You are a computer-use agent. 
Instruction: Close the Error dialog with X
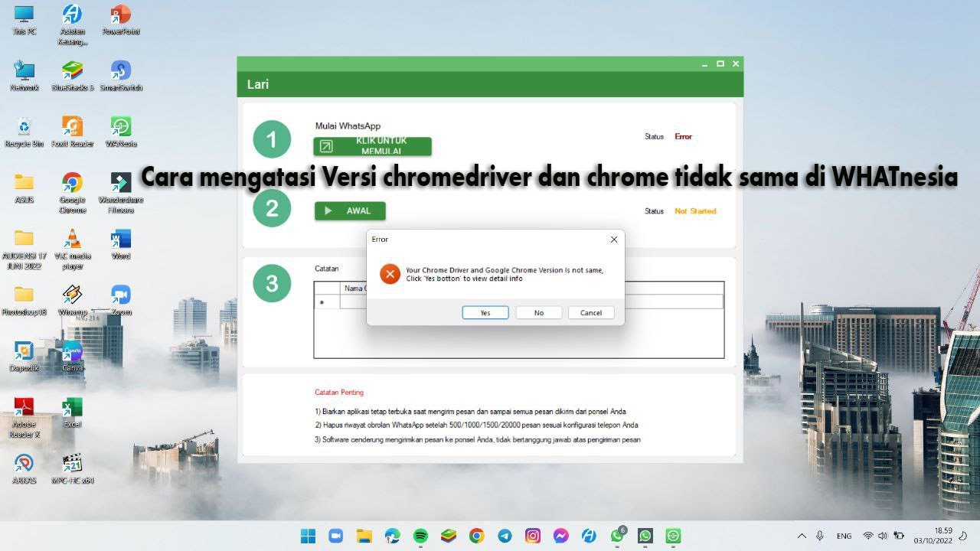coord(613,240)
